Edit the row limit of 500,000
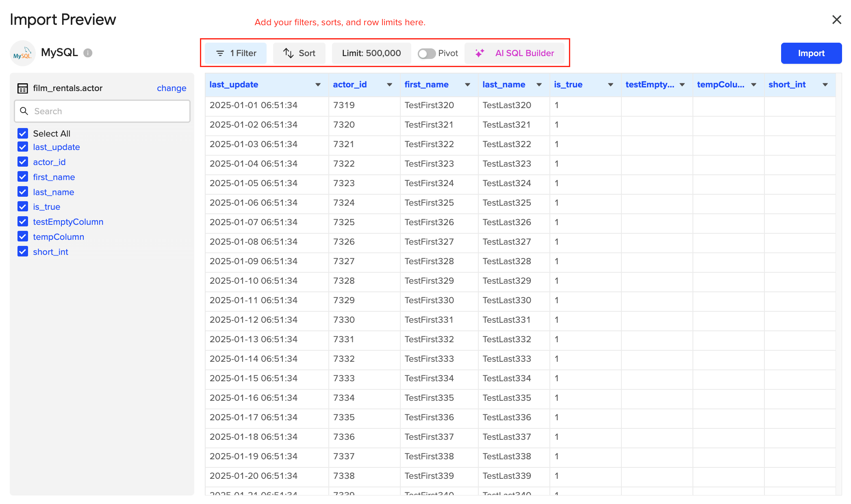Screen dimensions: 851x504 click(371, 53)
